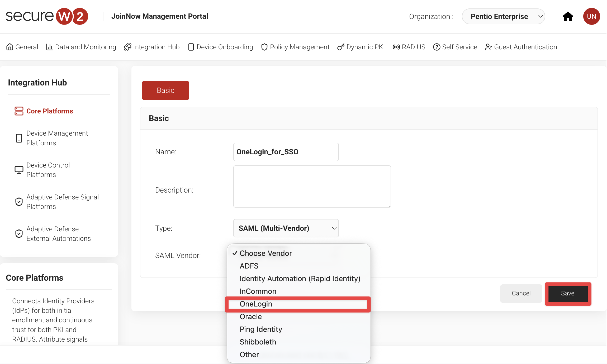Click the RADIUS signal icon
This screenshot has height=364, width=607.
[x=396, y=47]
